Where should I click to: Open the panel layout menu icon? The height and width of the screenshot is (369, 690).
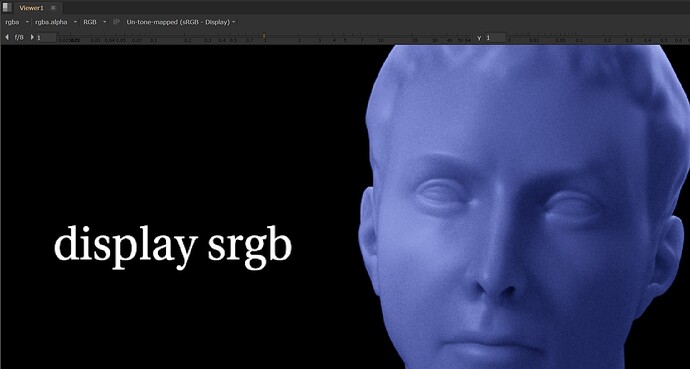(7, 7)
